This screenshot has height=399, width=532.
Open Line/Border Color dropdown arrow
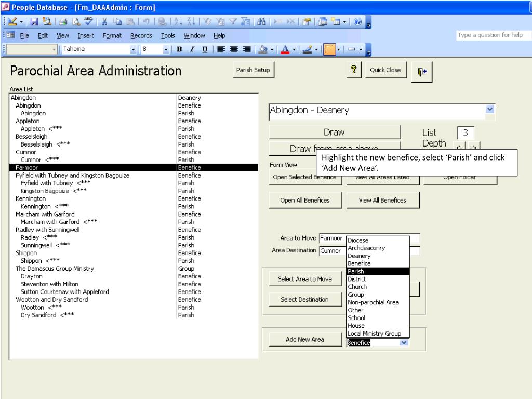pyautogui.click(x=316, y=49)
